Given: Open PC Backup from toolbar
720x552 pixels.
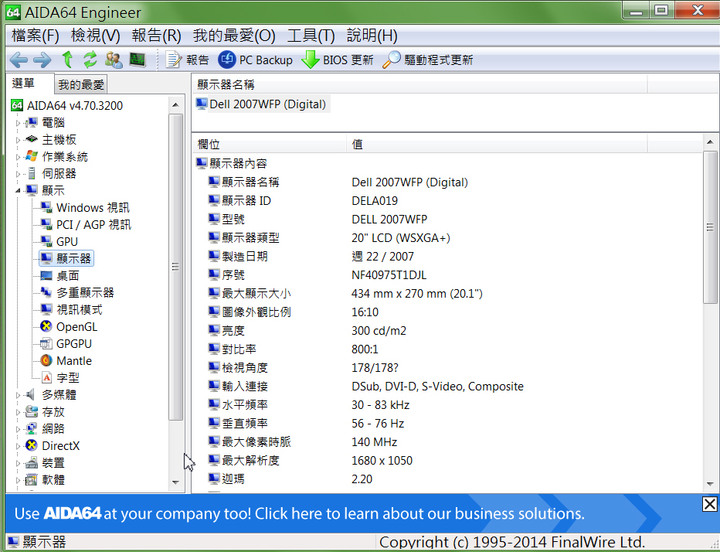Looking at the screenshot, I should pyautogui.click(x=255, y=60).
